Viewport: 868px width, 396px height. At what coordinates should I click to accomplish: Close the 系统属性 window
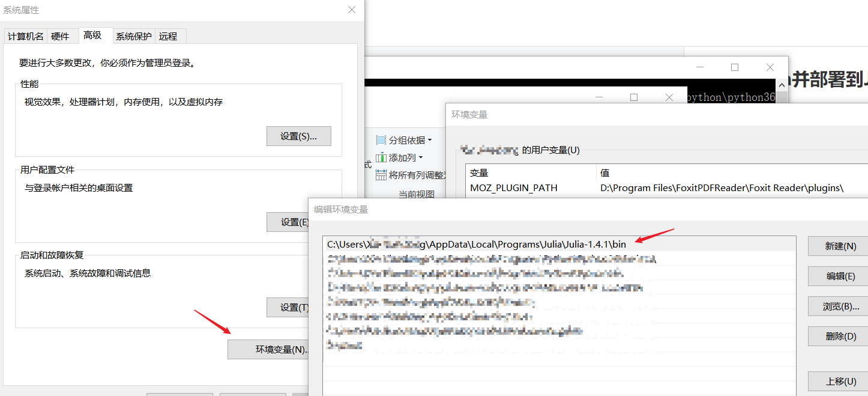[x=352, y=10]
